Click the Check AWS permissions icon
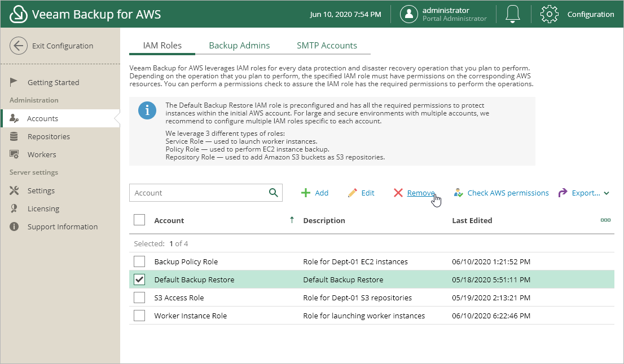The image size is (624, 364). point(459,193)
